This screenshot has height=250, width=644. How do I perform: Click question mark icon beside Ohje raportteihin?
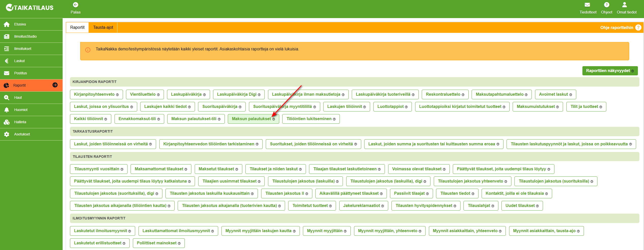[638, 27]
